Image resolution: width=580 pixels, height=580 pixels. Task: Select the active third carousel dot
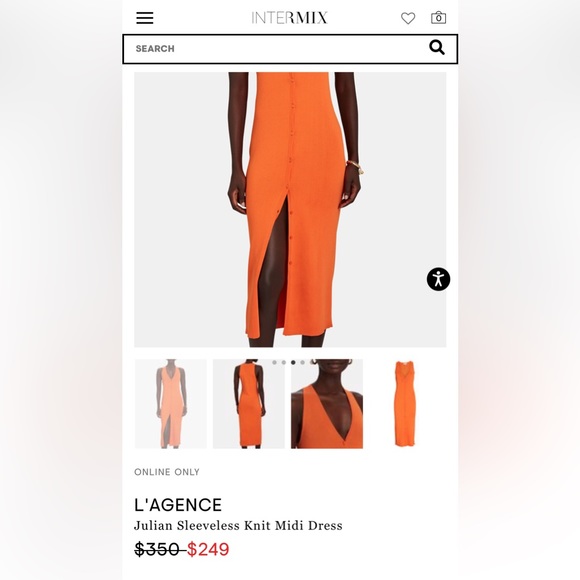pos(293,362)
